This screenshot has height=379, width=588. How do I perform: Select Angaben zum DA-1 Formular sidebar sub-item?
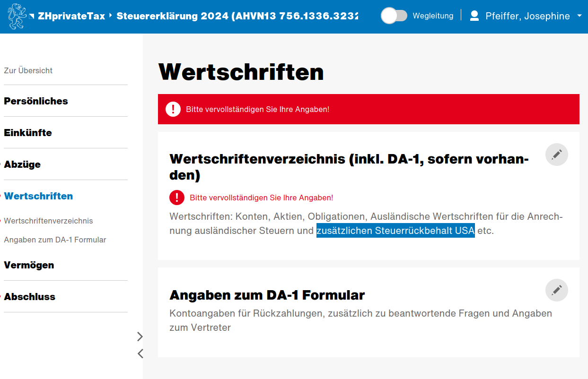[55, 240]
